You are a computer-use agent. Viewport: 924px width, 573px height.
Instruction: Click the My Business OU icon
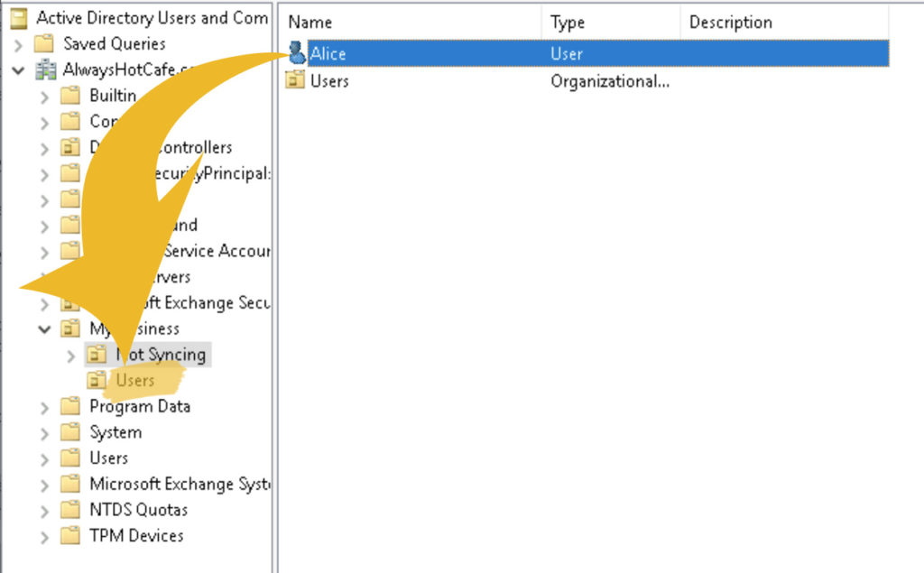point(69,328)
